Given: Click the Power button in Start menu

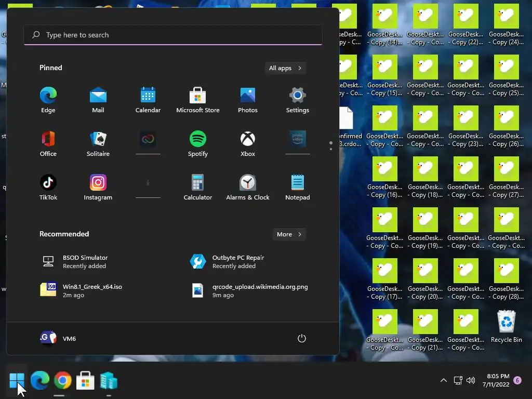Looking at the screenshot, I should click(x=302, y=338).
